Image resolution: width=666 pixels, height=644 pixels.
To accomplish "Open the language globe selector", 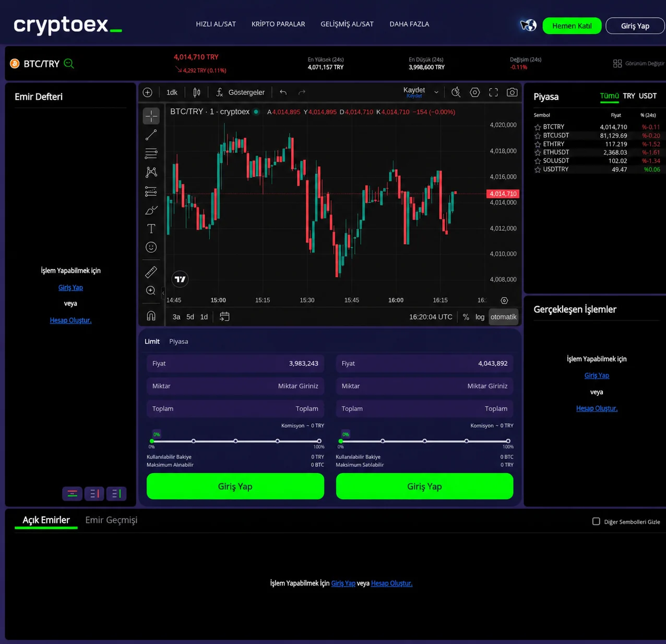I will (528, 25).
